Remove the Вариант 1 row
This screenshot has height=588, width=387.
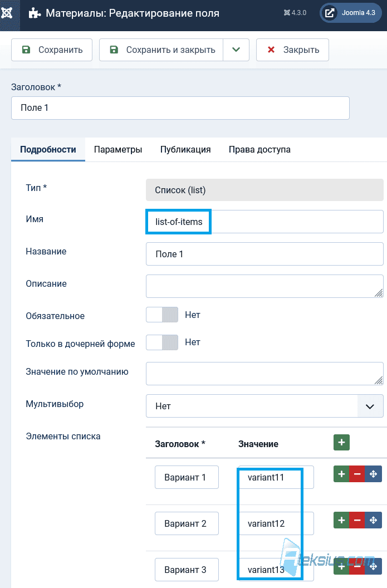tap(357, 474)
